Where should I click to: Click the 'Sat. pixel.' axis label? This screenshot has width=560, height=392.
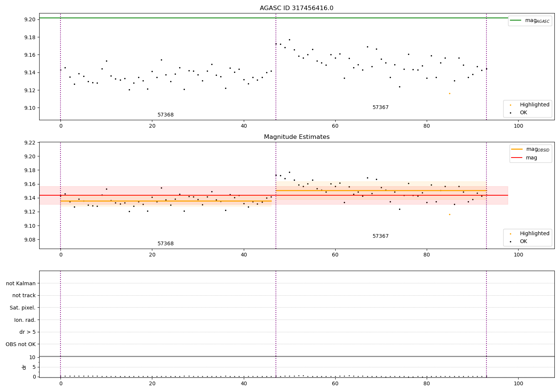pos(23,308)
